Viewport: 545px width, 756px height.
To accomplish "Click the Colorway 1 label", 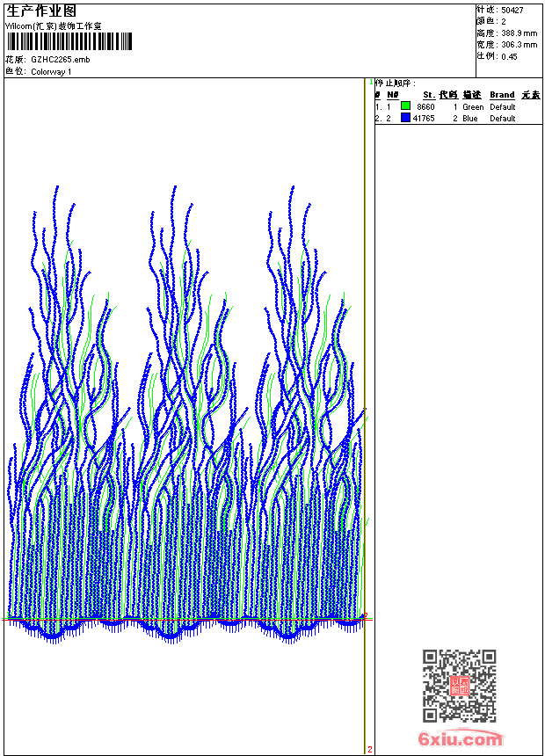I will click(x=51, y=72).
